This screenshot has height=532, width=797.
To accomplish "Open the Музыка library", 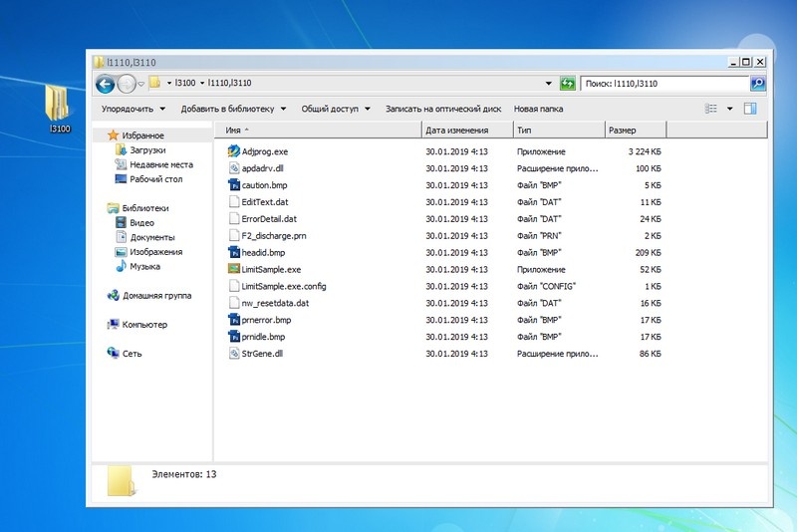I will click(x=144, y=266).
